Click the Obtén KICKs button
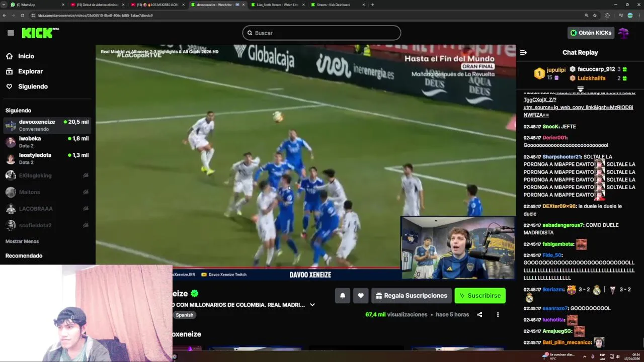644x362 pixels. pos(591,33)
